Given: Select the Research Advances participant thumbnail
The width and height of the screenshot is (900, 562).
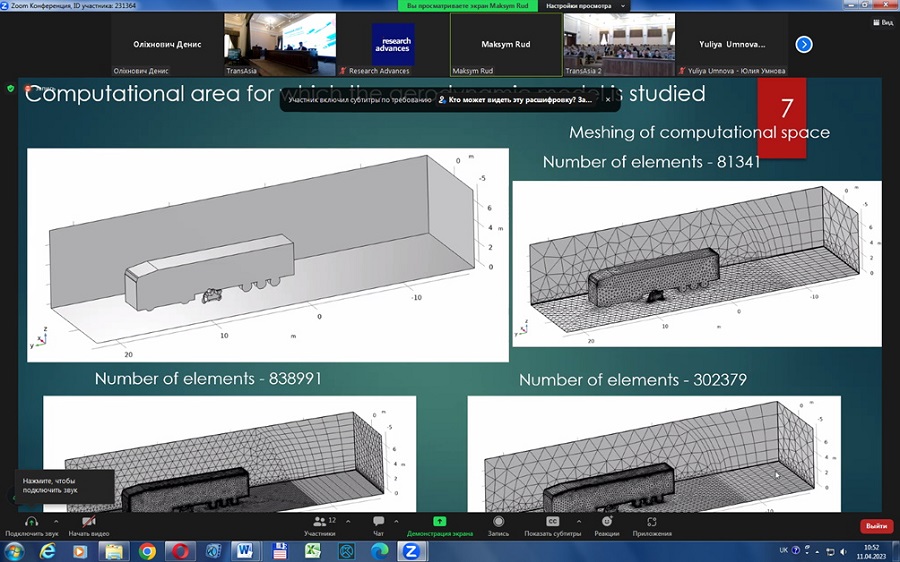Looking at the screenshot, I should tap(393, 45).
